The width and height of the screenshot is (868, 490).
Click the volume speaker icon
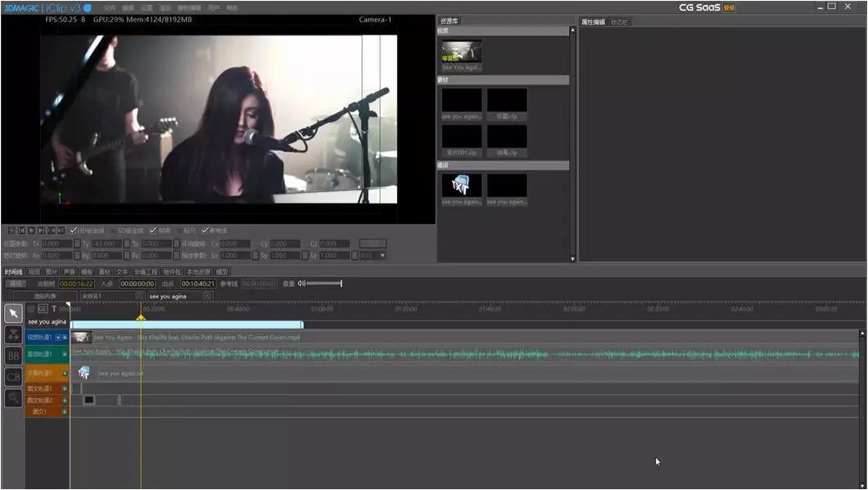click(301, 284)
